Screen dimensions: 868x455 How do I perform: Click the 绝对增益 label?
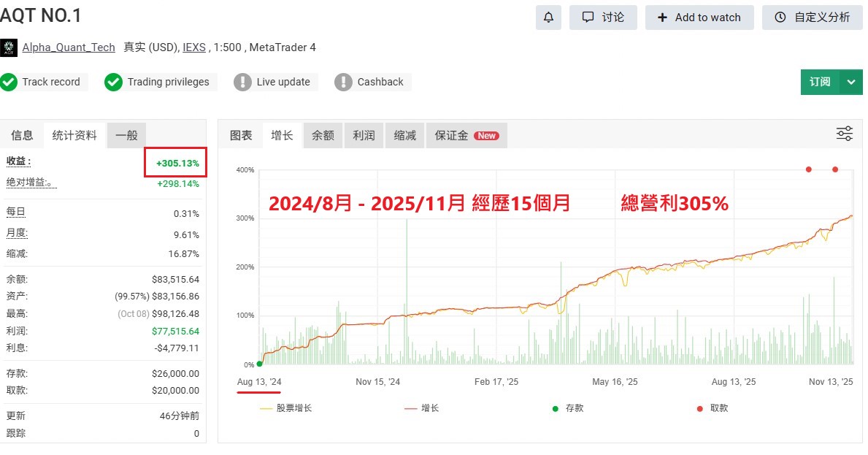coord(31,183)
